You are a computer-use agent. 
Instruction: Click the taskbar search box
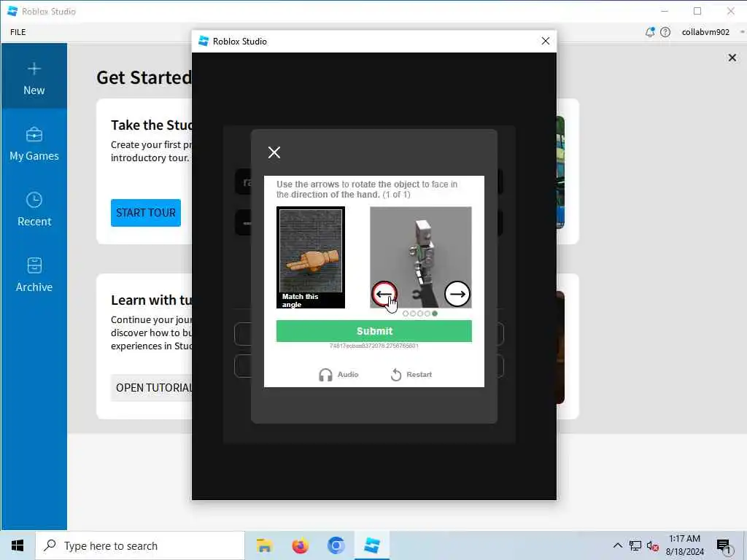click(x=139, y=545)
